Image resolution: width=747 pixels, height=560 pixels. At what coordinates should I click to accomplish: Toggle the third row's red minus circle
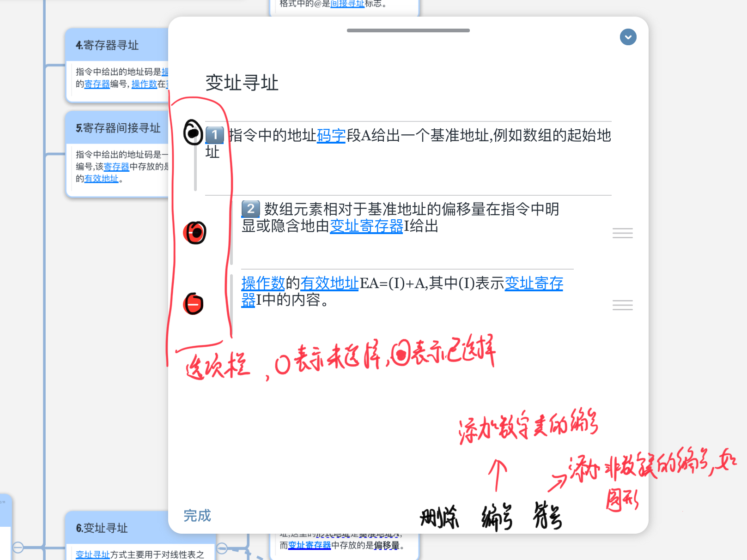tap(194, 304)
